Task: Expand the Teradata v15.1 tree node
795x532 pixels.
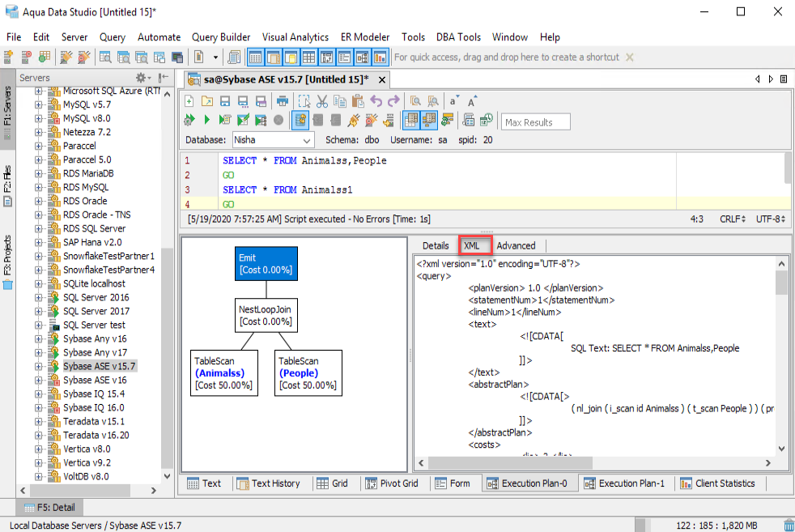Action: pyautogui.click(x=39, y=421)
